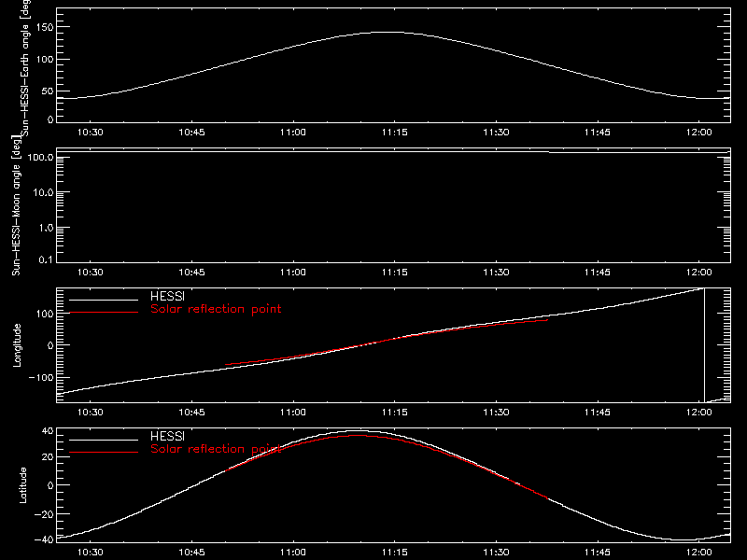747x560 pixels.
Task: Click the 11:15 time label under Earth angle plot
Action: point(394,133)
